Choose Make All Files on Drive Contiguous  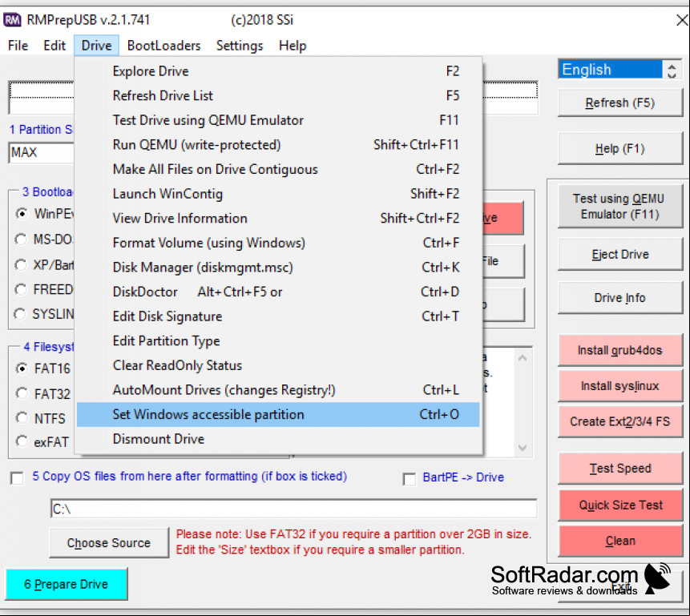[278, 169]
